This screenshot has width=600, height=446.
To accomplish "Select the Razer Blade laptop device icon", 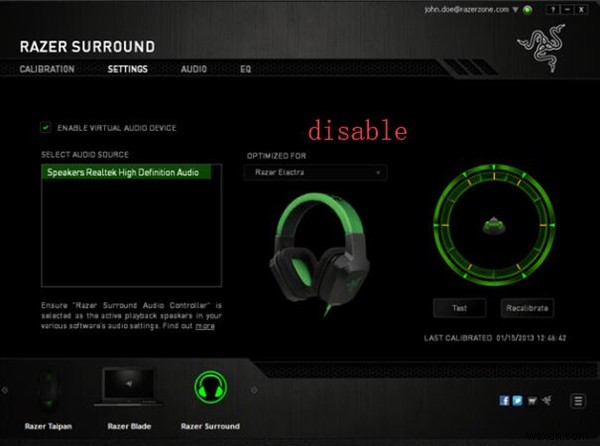I will point(129,387).
